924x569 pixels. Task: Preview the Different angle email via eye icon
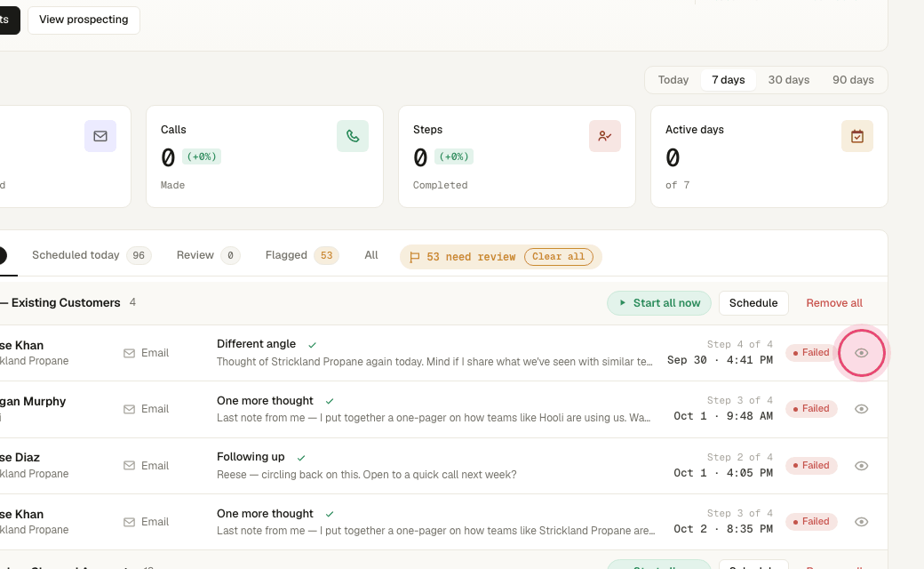[861, 353]
